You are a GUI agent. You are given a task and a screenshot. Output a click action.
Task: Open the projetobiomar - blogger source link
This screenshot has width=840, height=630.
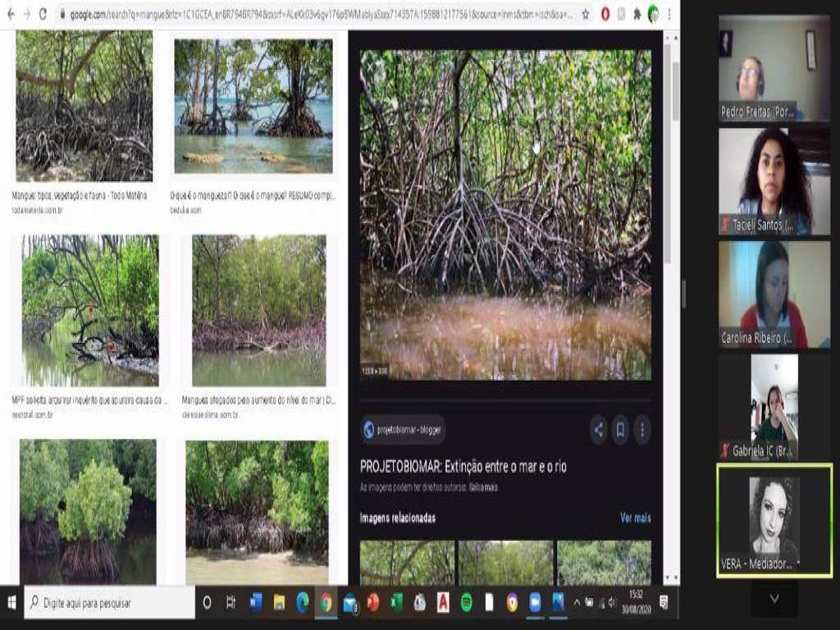pos(403,429)
